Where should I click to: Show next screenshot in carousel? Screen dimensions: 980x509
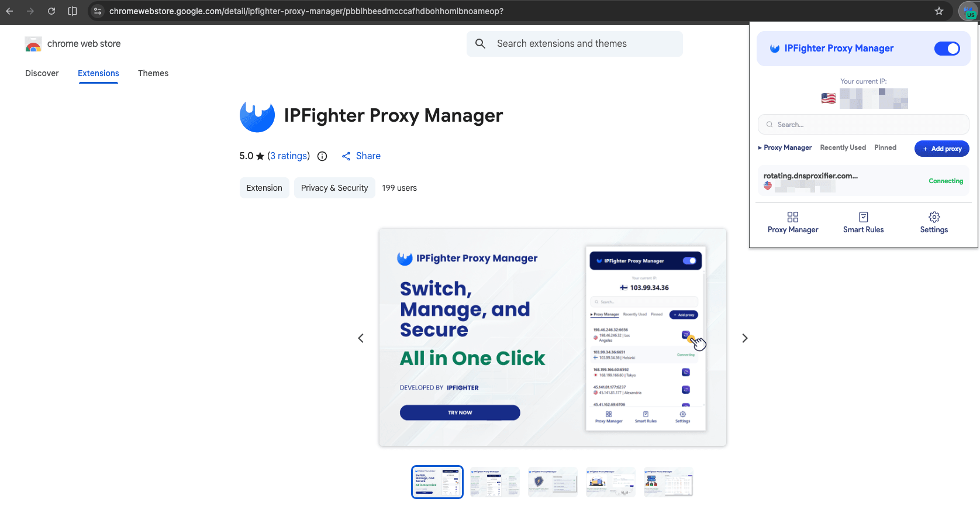click(745, 338)
